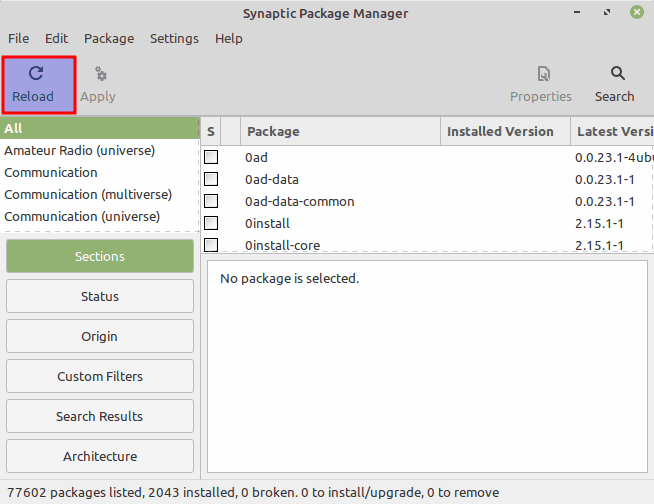654x504 pixels.
Task: Click the 'No package is selected.' text
Action: click(x=289, y=278)
